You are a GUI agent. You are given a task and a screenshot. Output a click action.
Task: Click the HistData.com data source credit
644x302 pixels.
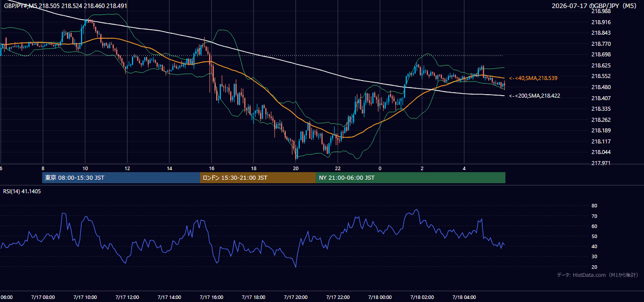[x=597, y=275]
